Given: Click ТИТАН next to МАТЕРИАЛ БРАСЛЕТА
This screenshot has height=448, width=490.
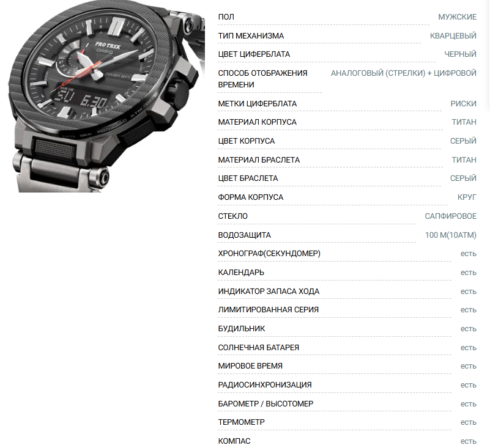Looking at the screenshot, I should [464, 160].
